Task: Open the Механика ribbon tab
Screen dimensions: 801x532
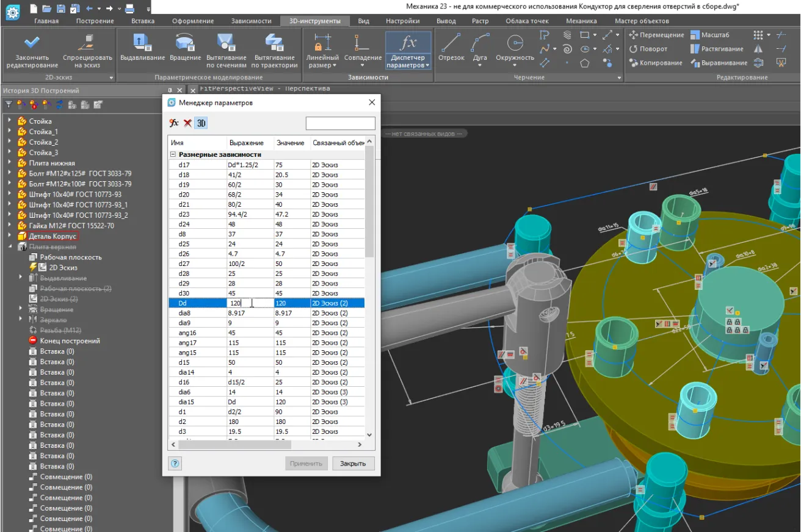Action: (x=581, y=21)
